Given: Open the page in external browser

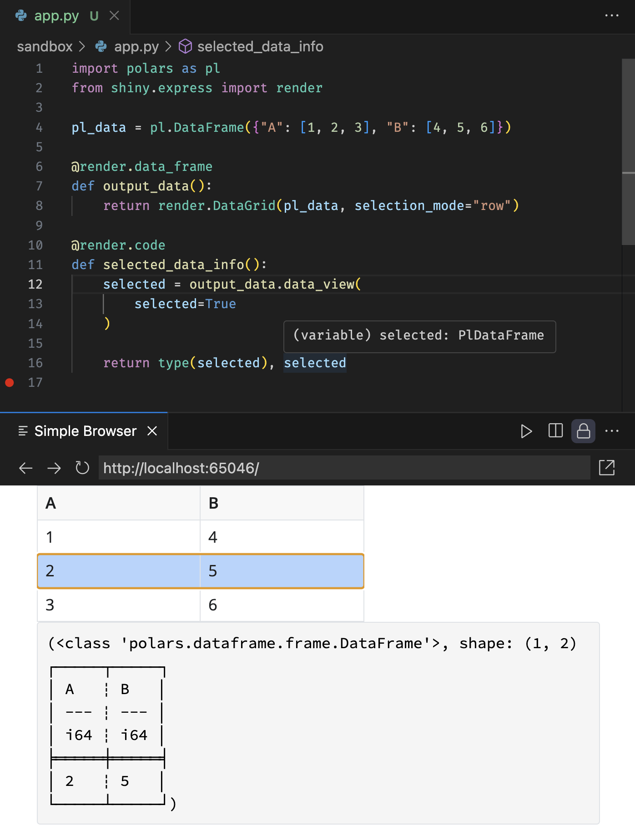Looking at the screenshot, I should pyautogui.click(x=606, y=468).
